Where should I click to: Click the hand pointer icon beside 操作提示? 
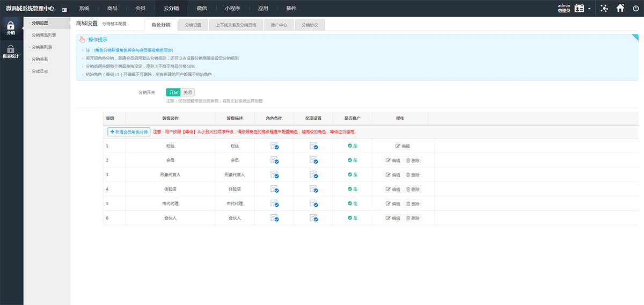click(x=82, y=39)
